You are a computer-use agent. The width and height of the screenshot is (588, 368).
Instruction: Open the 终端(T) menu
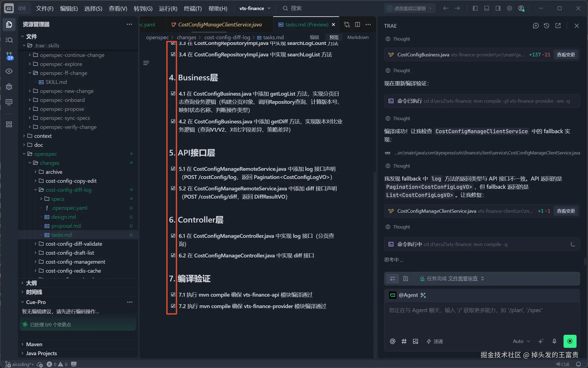[x=193, y=8]
